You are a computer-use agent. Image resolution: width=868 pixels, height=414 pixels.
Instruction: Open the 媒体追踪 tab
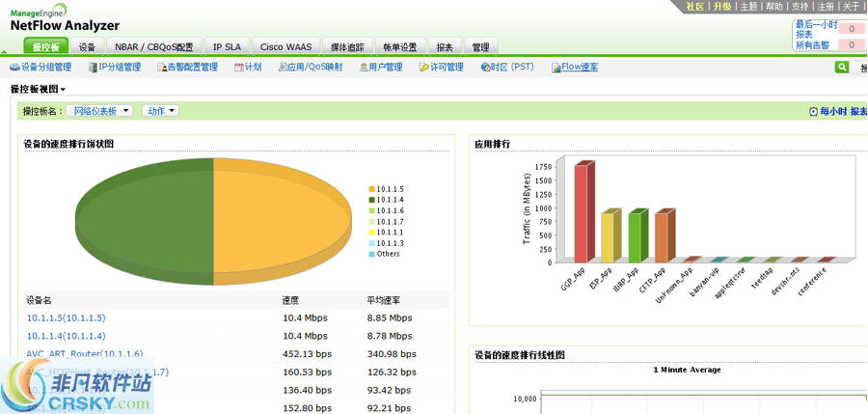pos(347,47)
